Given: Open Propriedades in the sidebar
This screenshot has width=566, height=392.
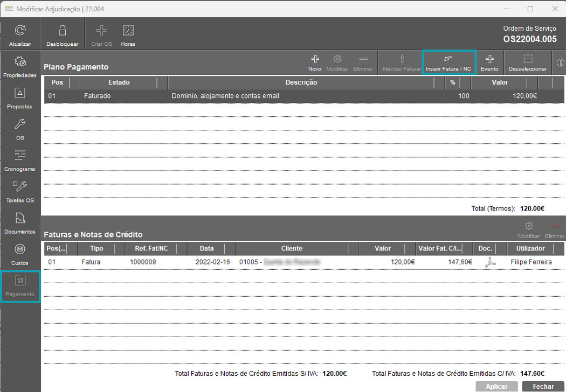Looking at the screenshot, I should (20, 67).
